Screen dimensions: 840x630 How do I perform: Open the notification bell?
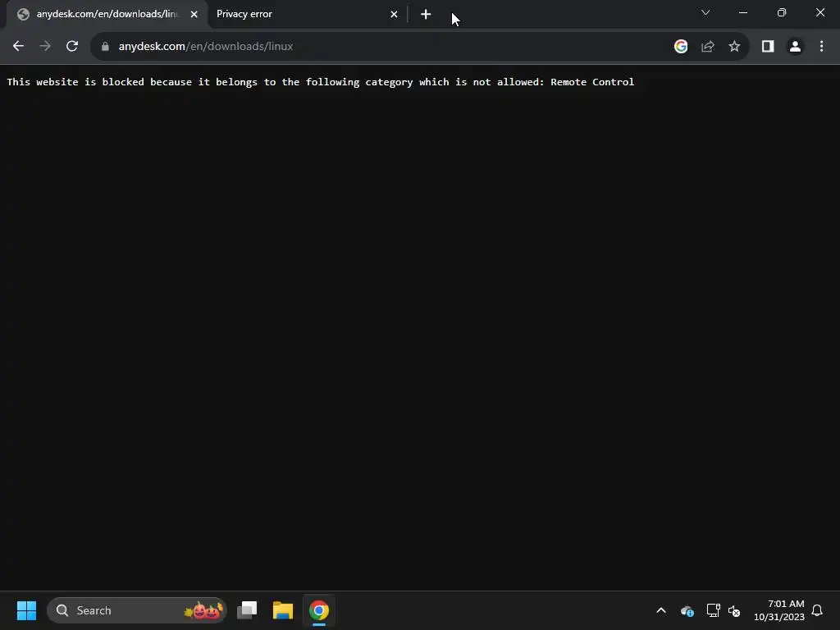pyautogui.click(x=817, y=610)
